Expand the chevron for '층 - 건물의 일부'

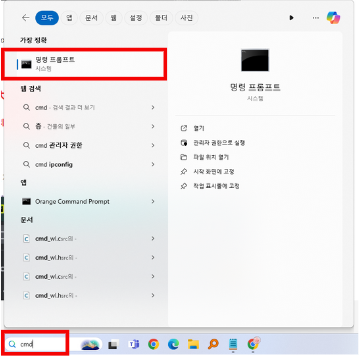coord(153,126)
